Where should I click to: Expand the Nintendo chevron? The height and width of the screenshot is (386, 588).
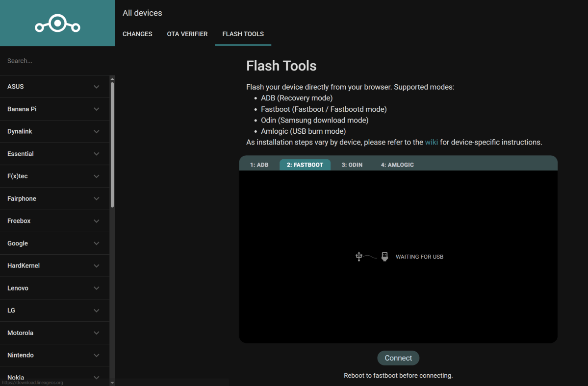pos(97,355)
